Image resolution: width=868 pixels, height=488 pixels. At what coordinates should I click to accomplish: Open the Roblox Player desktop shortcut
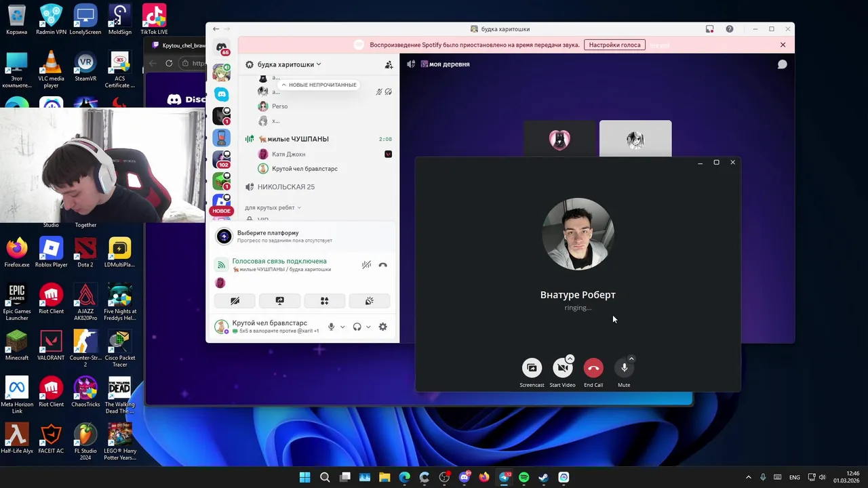click(51, 252)
